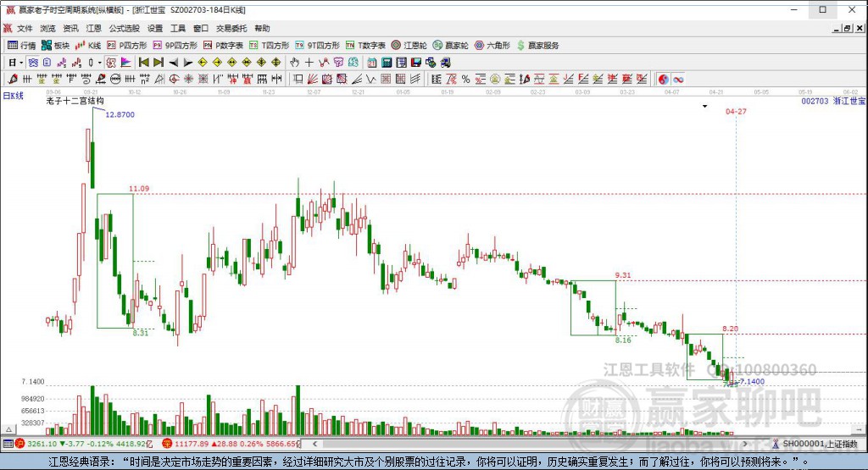Open the T四方形 tool
This screenshot has height=470, width=868.
269,46
